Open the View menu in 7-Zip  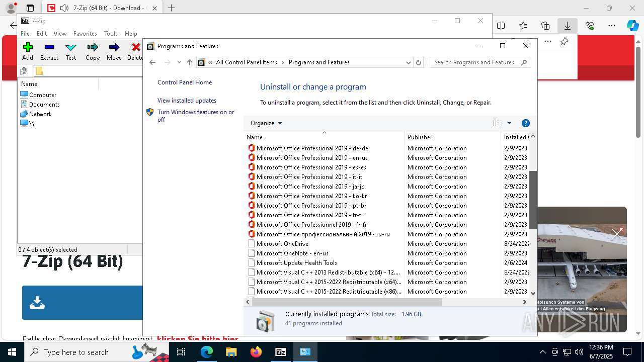click(60, 33)
